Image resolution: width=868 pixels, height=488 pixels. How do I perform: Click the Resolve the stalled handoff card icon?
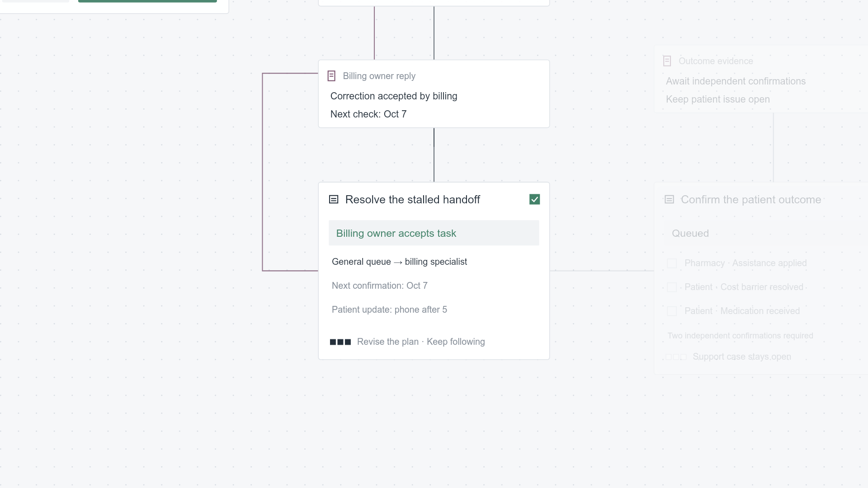[334, 199]
